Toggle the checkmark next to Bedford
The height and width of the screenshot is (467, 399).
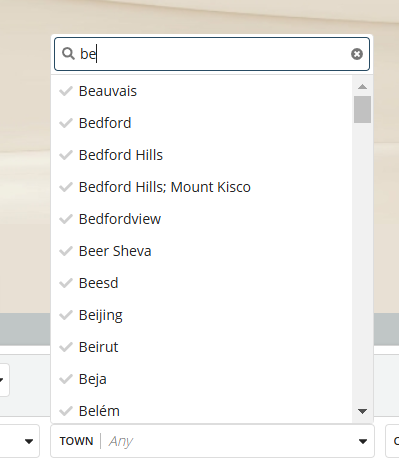click(66, 123)
